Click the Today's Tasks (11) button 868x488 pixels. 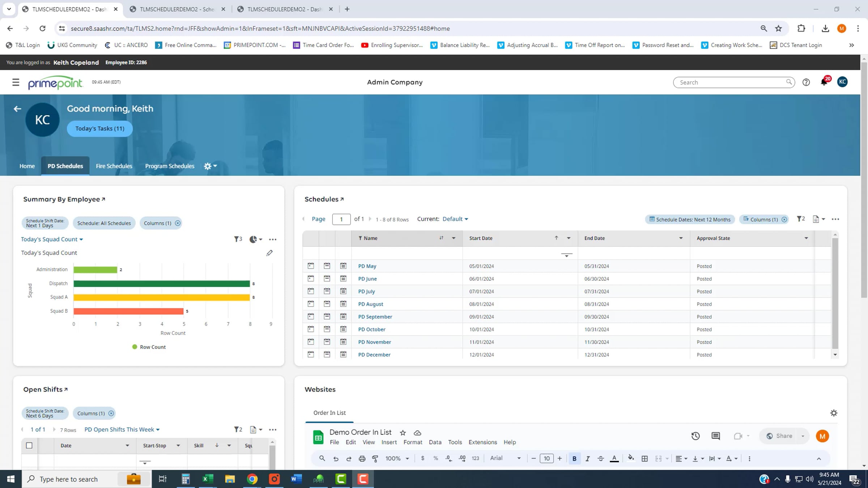tap(100, 129)
